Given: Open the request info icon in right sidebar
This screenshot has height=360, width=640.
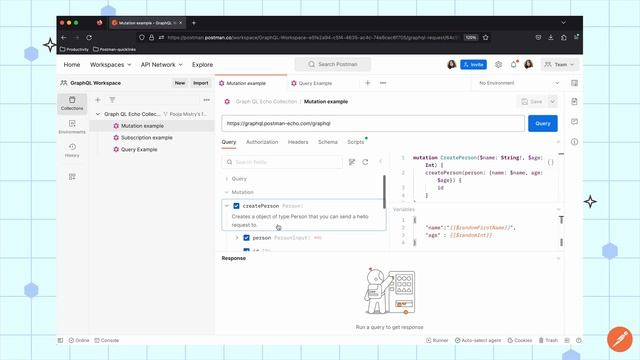Looking at the screenshot, I should (574, 142).
